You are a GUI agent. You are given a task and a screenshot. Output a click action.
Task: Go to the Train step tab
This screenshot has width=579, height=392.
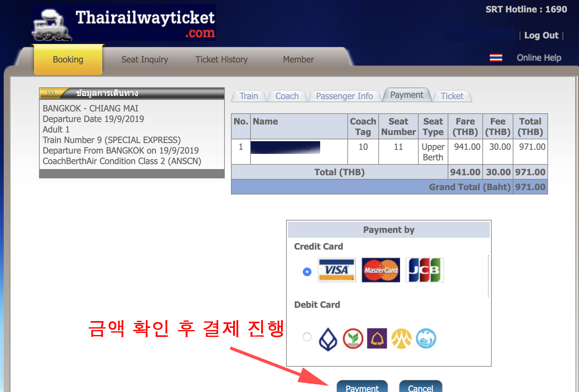pyautogui.click(x=249, y=96)
